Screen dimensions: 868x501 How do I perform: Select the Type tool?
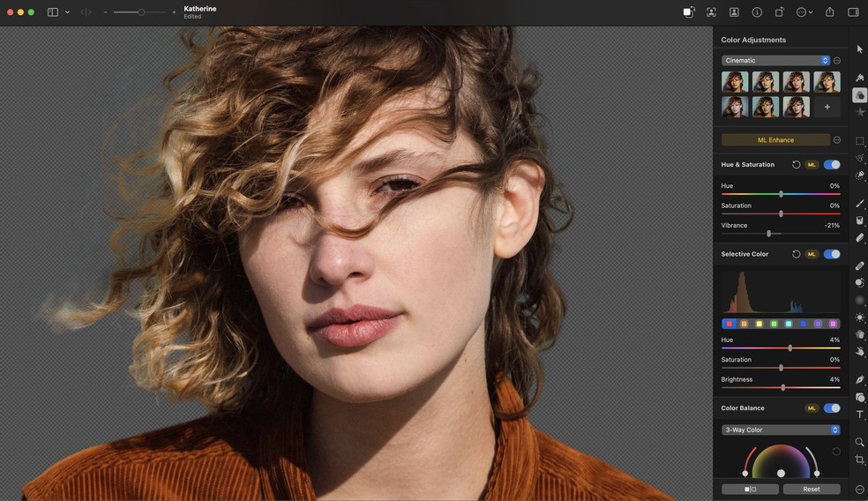[860, 415]
